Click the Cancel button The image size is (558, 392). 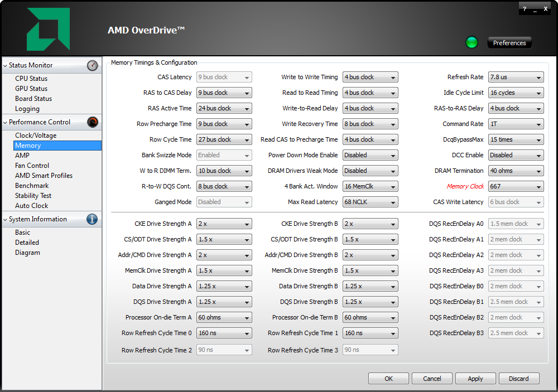pos(432,379)
